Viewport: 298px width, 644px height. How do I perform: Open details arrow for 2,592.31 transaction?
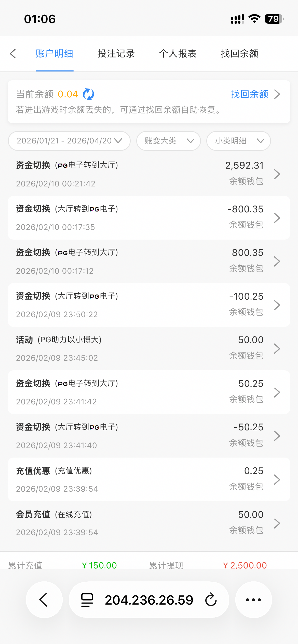[x=277, y=174]
